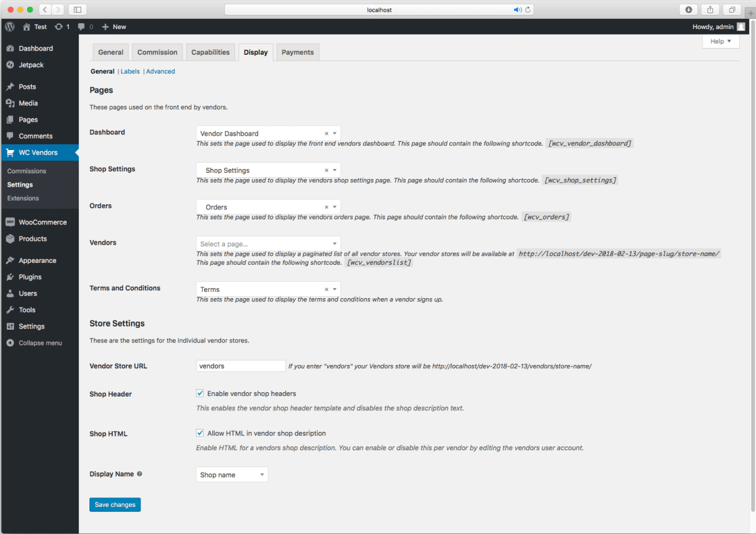Click the WordPress logo in the top bar

[9, 26]
